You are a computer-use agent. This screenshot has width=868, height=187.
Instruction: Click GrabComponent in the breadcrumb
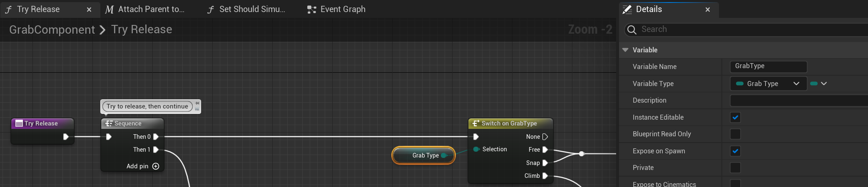pyautogui.click(x=52, y=30)
